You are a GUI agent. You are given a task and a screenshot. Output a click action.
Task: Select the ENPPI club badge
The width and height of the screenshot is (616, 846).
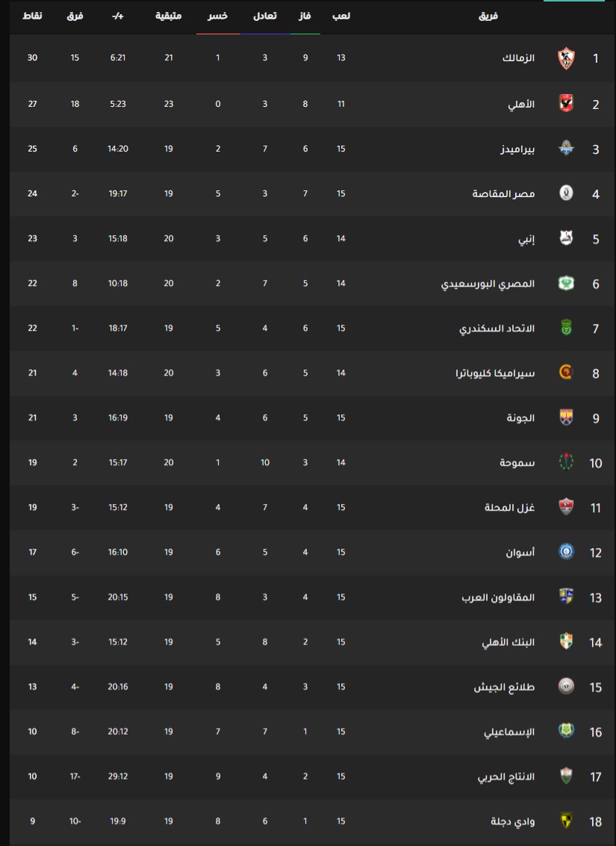[x=566, y=238]
